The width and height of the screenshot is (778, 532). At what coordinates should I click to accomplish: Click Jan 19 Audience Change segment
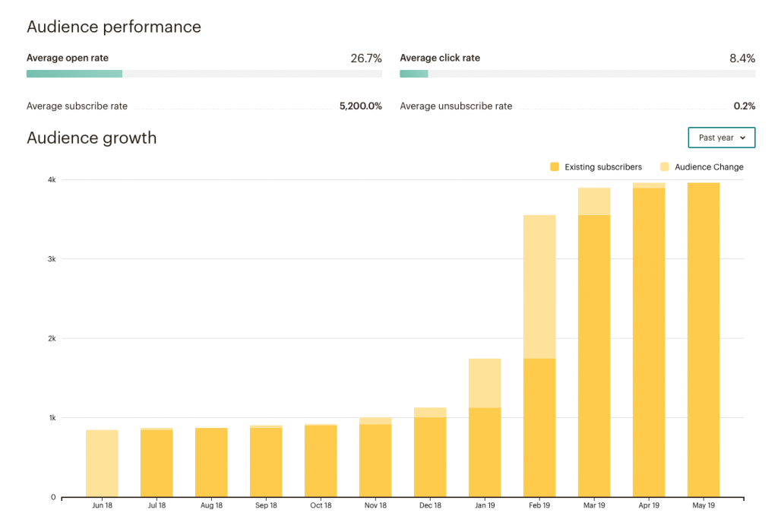click(485, 383)
